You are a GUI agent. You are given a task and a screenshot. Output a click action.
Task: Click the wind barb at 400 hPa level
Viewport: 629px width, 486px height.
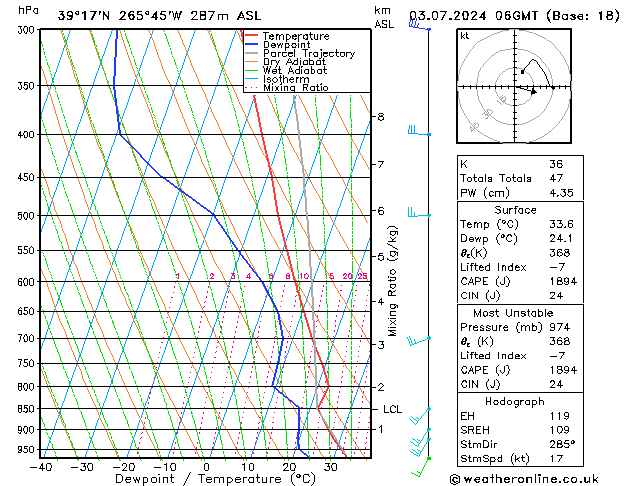[x=416, y=131]
